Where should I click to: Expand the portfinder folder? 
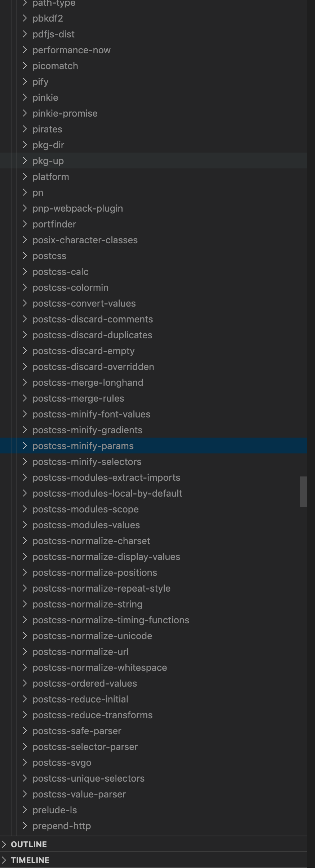[24, 224]
